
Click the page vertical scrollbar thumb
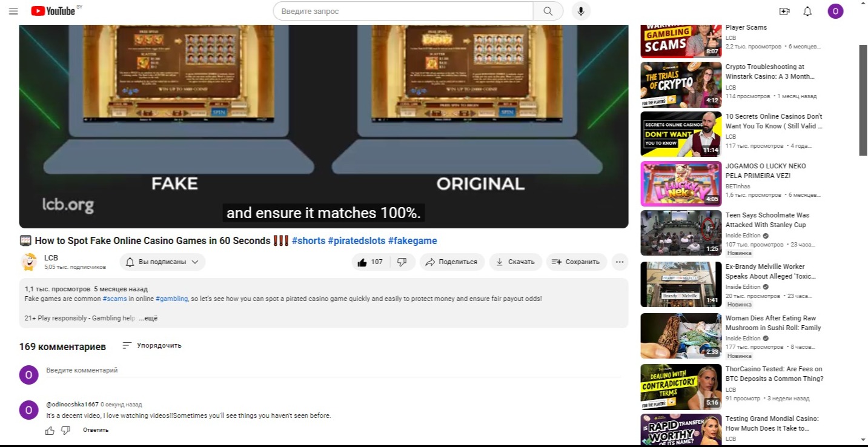pos(863,100)
